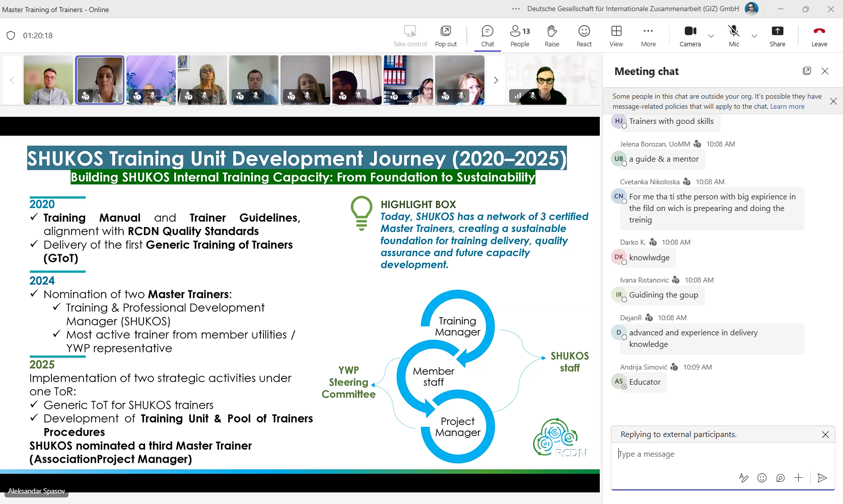Click the Learn more link
The width and height of the screenshot is (843, 504).
tap(787, 106)
